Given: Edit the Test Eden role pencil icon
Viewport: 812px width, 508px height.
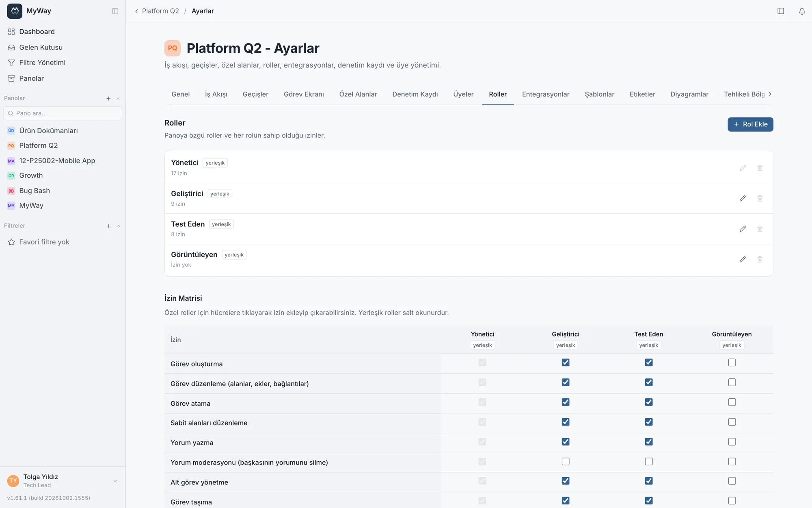Looking at the screenshot, I should click(743, 229).
